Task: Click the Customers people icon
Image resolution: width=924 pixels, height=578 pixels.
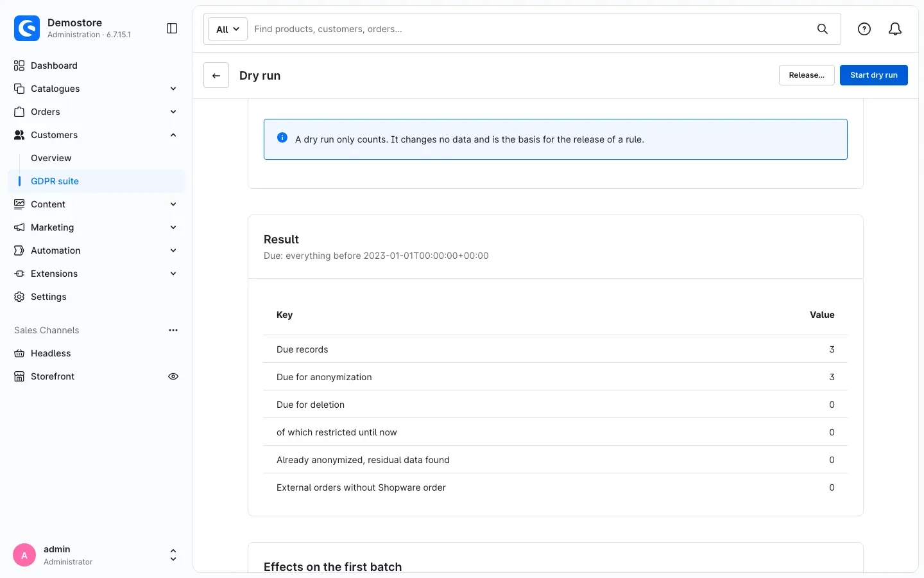Action: pos(19,135)
